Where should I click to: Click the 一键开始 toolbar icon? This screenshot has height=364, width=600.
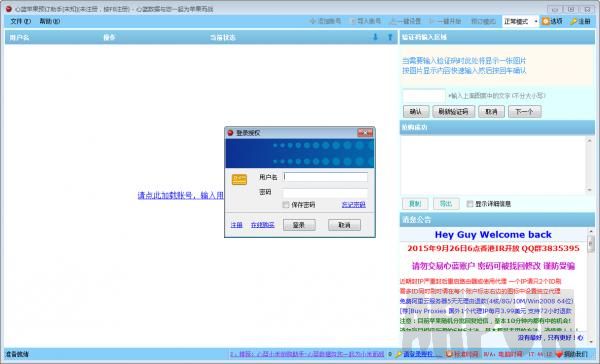click(x=433, y=21)
